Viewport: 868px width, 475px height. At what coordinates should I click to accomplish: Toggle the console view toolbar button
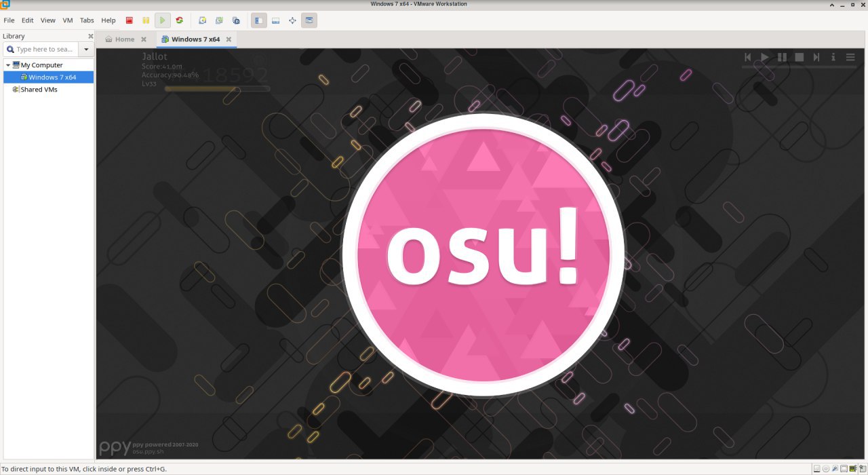tap(309, 20)
